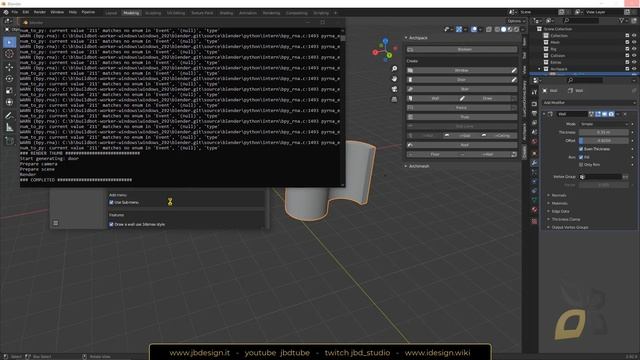
Task: Click the outliner filter funnel icon
Action: (621, 20)
